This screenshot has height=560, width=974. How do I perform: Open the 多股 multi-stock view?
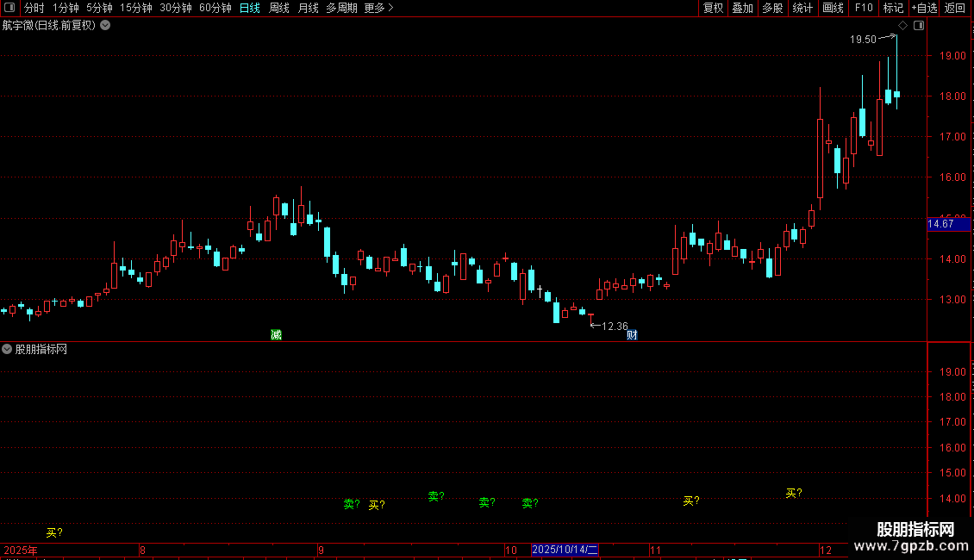[772, 8]
